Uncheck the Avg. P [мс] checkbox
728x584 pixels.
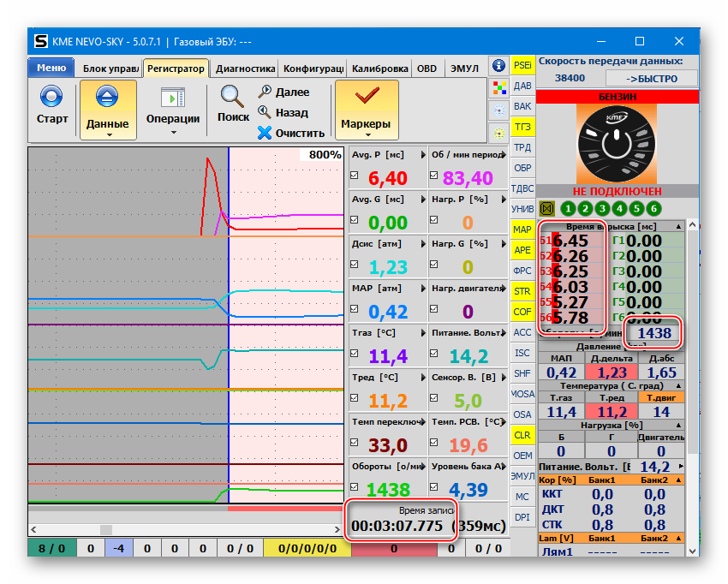(355, 176)
